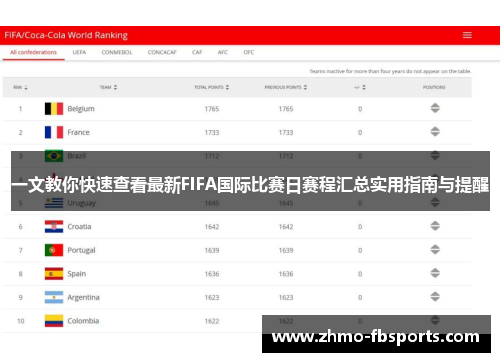The width and height of the screenshot is (500, 362).
Task: Click the FIFA/Coca-Cola World Ranking title
Action: (x=66, y=35)
